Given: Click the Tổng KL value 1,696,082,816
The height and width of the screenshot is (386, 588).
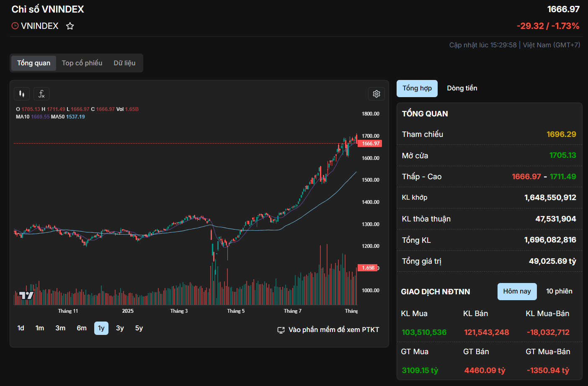Looking at the screenshot, I should point(550,240).
